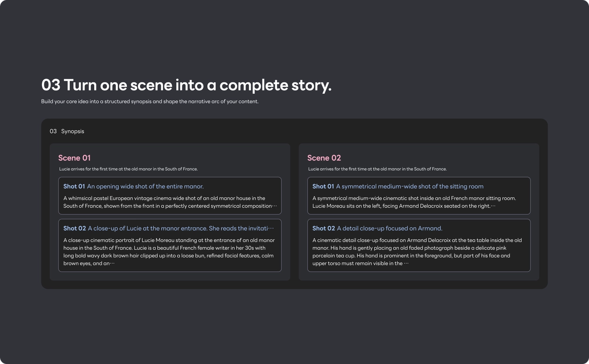Expand truncated sitting room description in Scene 02
The height and width of the screenshot is (364, 589).
coord(493,206)
